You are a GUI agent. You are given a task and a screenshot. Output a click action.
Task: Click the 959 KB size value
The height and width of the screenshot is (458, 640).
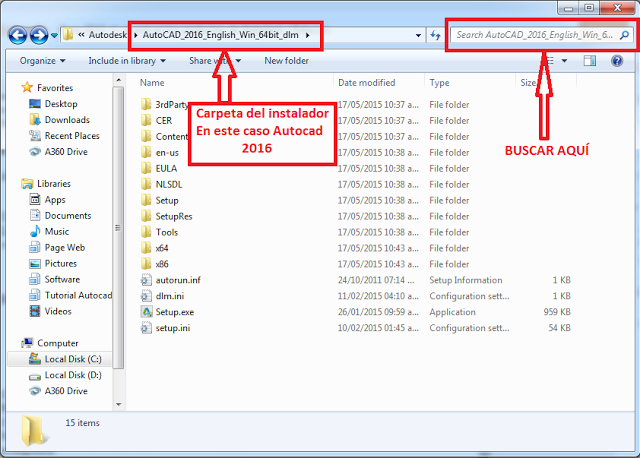tap(557, 312)
